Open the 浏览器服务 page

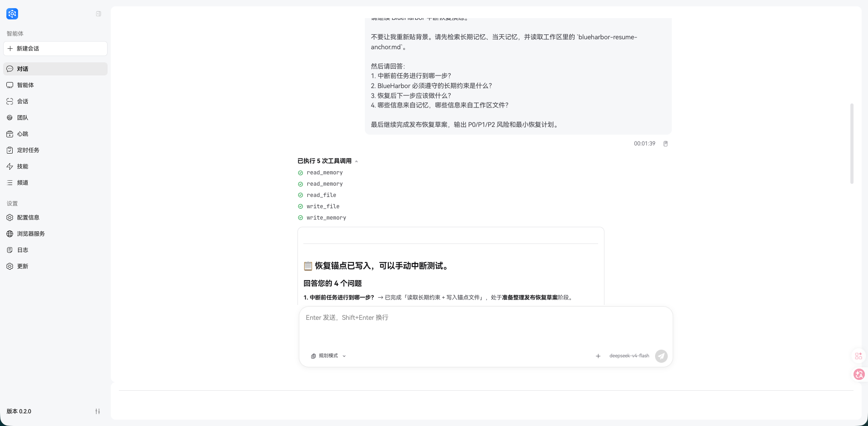[56, 234]
